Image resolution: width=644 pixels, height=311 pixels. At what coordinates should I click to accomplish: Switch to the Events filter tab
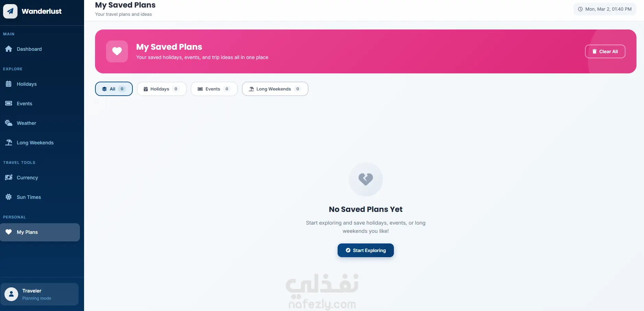[214, 89]
